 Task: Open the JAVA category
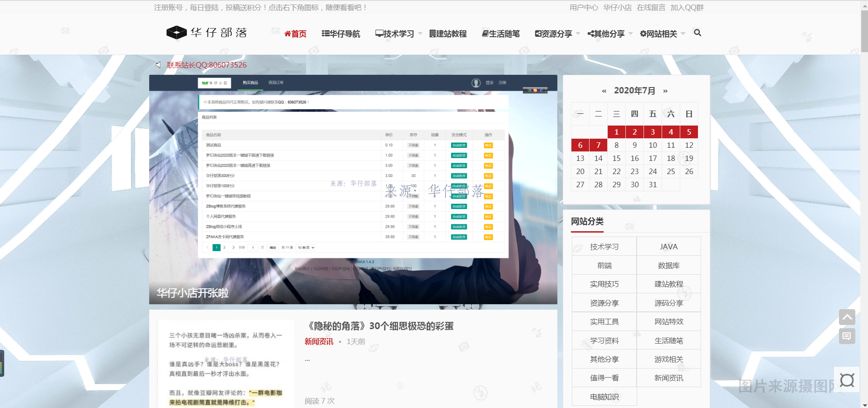coord(668,247)
